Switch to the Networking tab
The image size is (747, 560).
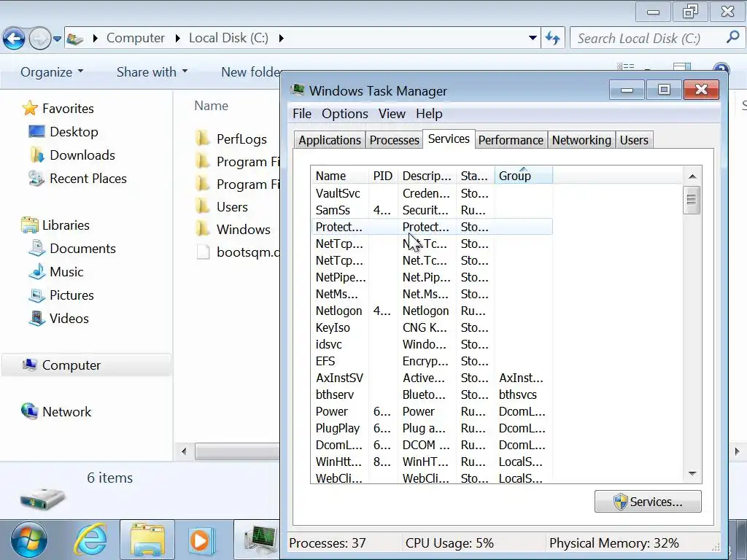(581, 140)
